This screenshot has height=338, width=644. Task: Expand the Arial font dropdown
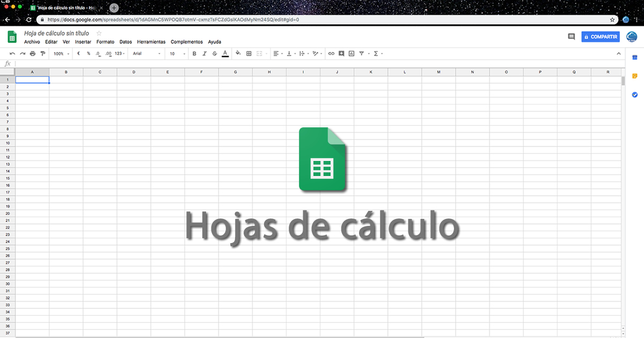coord(147,54)
